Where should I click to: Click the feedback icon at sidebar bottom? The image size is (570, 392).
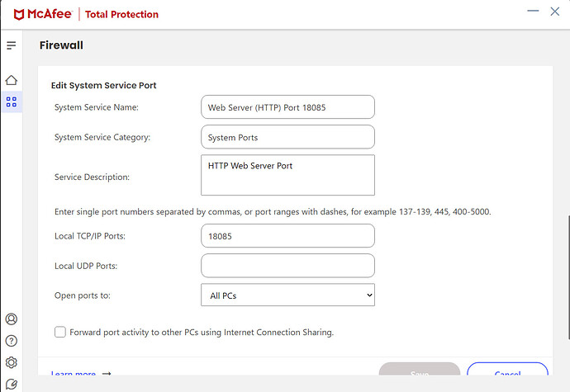coord(12,384)
